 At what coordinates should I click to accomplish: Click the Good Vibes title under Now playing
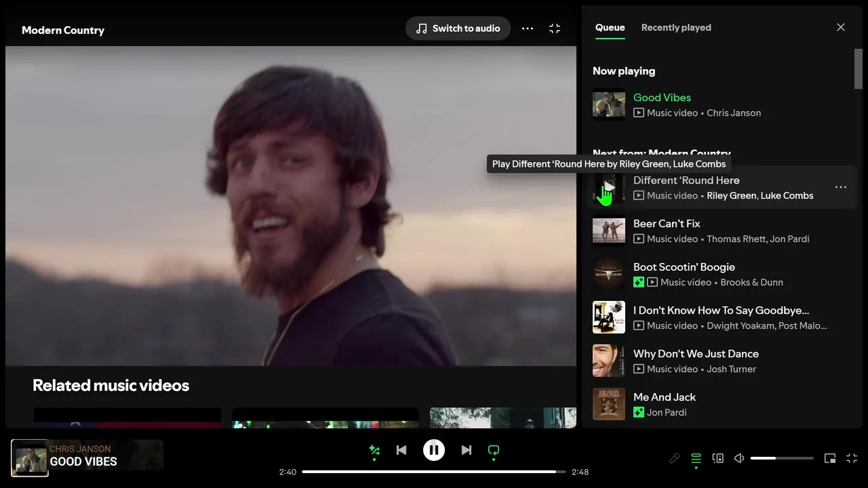662,98
